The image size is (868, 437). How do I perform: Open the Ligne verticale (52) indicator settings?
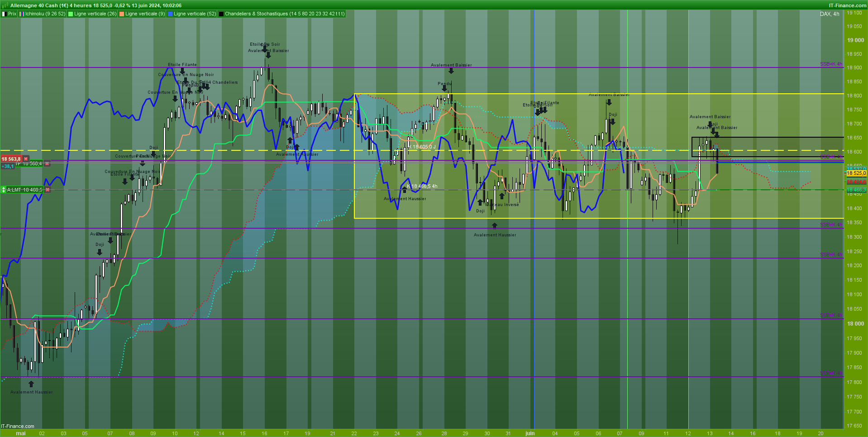pyautogui.click(x=195, y=14)
